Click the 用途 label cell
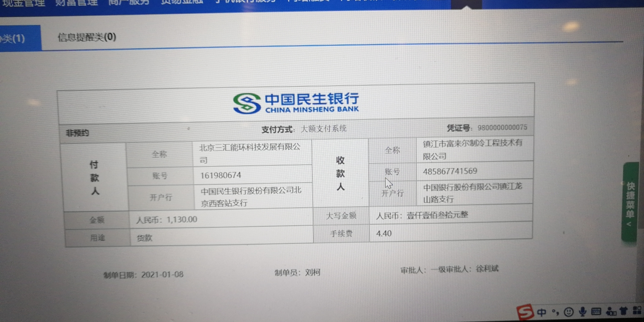This screenshot has height=322, width=644. click(x=98, y=238)
